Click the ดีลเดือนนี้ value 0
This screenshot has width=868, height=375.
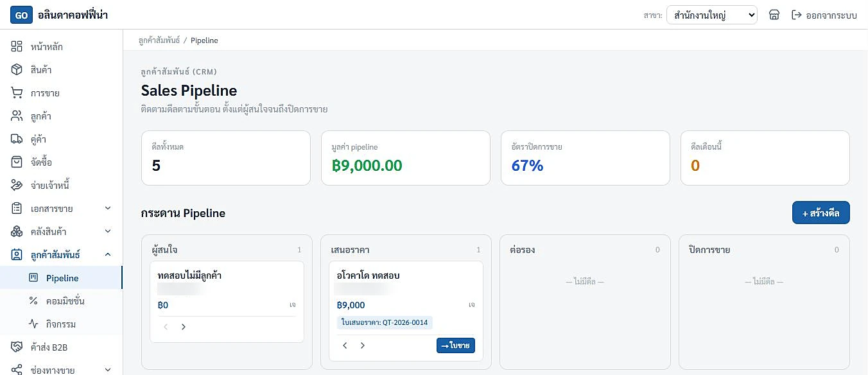[695, 166]
